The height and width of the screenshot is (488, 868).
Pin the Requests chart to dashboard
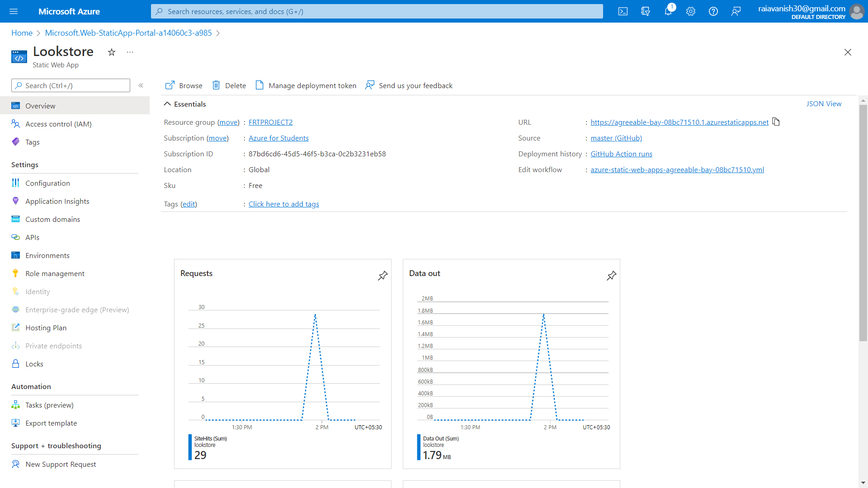coord(382,275)
